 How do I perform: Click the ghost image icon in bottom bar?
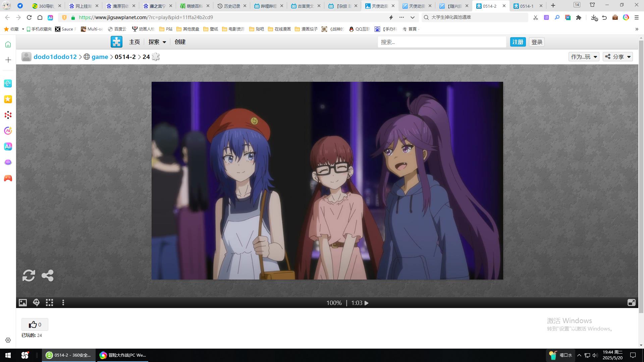tap(36, 303)
